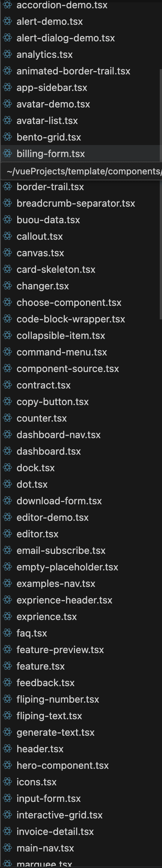Click the React icon next to editor.tsx
The image size is (162, 868).
7,534
